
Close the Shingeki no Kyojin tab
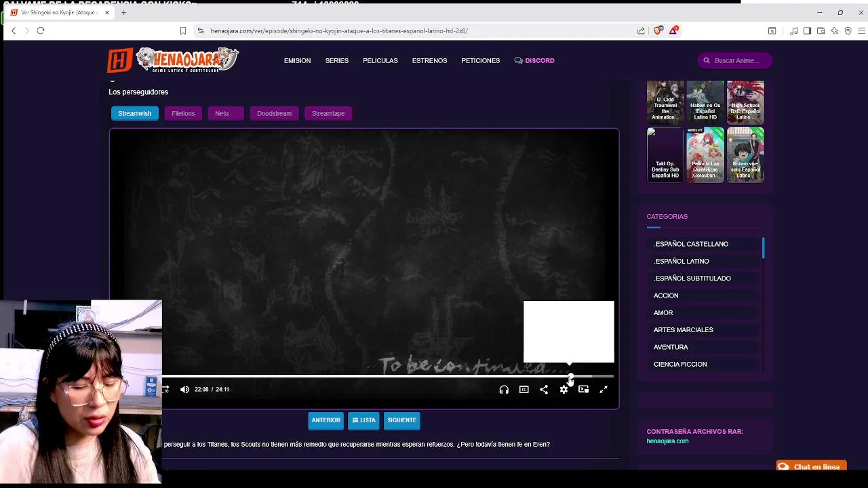click(106, 13)
